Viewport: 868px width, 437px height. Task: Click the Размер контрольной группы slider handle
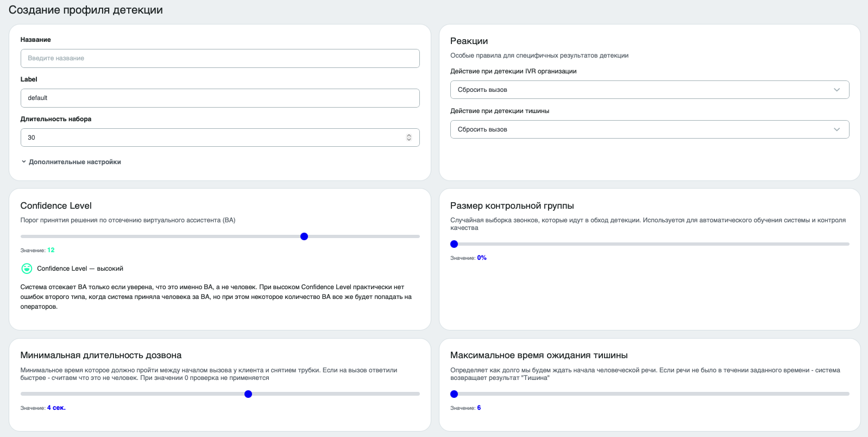tap(454, 244)
